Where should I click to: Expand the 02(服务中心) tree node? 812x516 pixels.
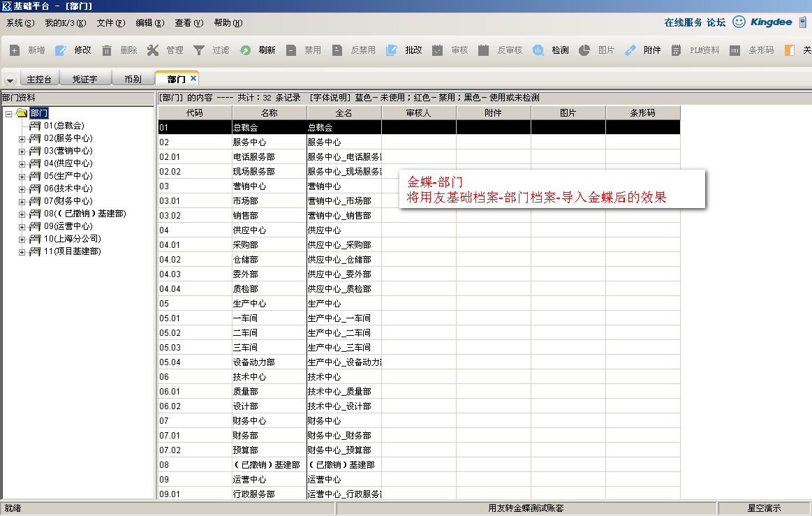(22, 138)
